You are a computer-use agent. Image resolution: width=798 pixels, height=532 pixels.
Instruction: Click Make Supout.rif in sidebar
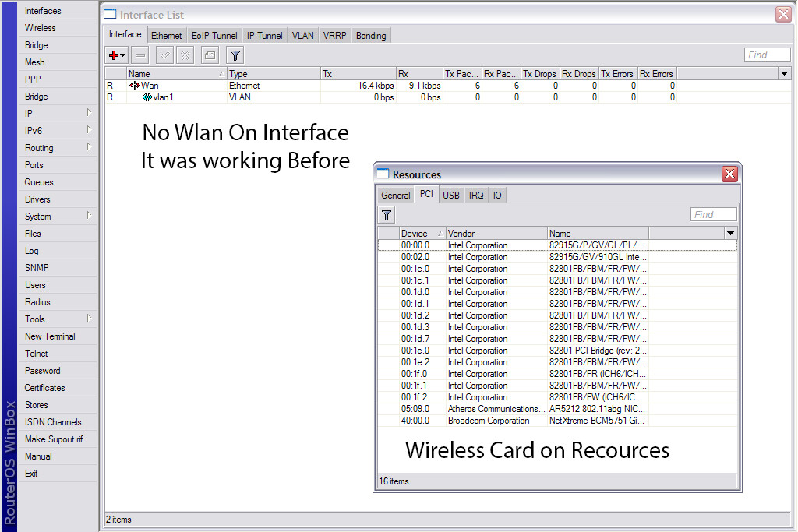point(58,439)
